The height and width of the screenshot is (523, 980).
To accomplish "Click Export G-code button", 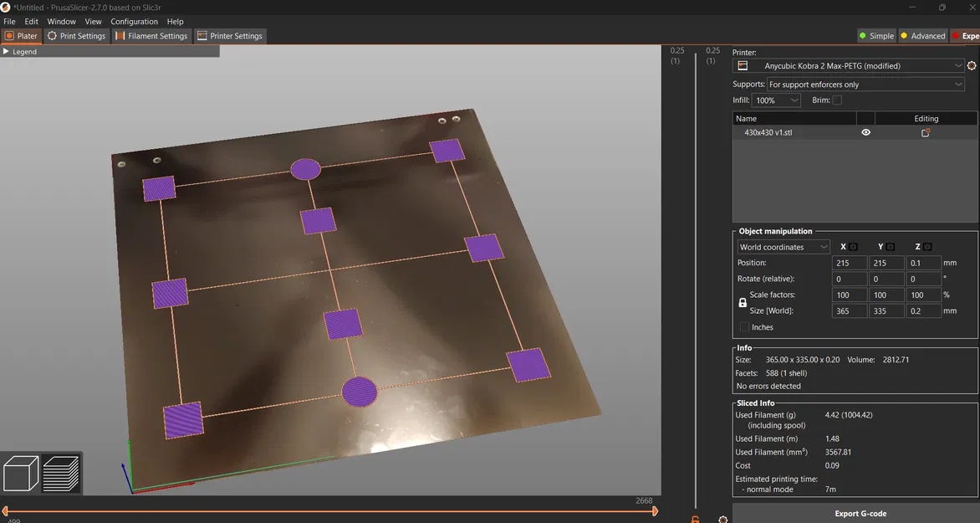I will pyautogui.click(x=860, y=514).
